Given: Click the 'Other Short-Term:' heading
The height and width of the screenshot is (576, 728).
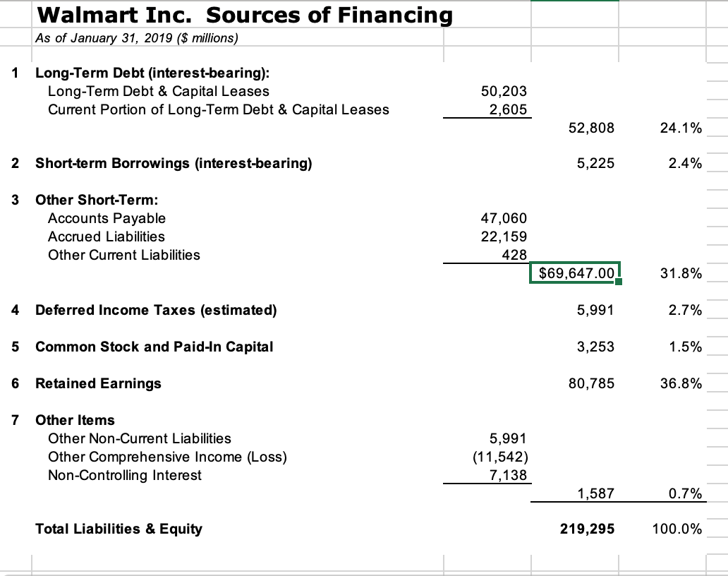Looking at the screenshot, I should 97,200.
